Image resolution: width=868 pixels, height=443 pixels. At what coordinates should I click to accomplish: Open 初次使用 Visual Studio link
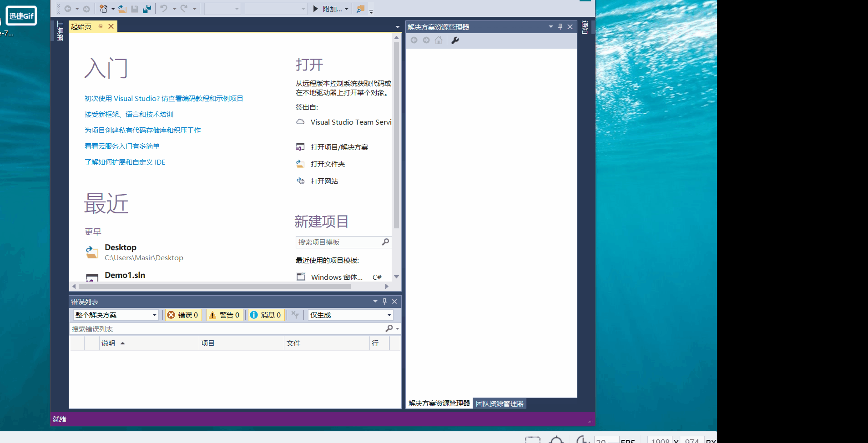[164, 98]
